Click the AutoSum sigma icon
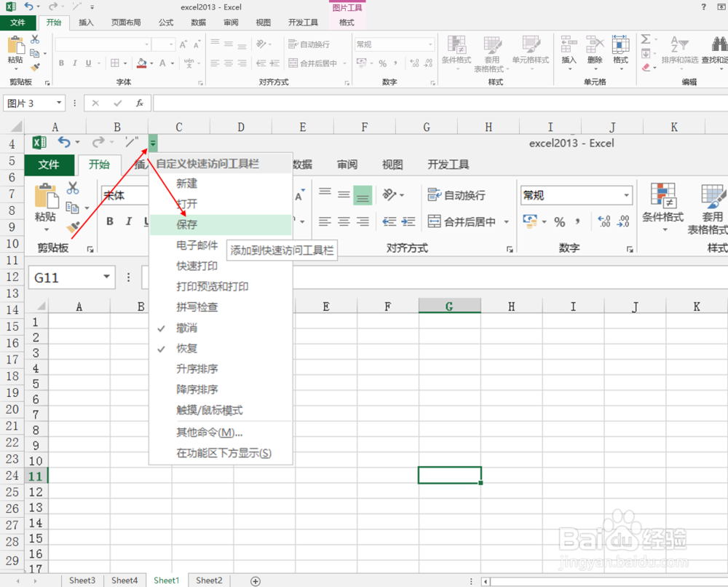 pyautogui.click(x=646, y=39)
